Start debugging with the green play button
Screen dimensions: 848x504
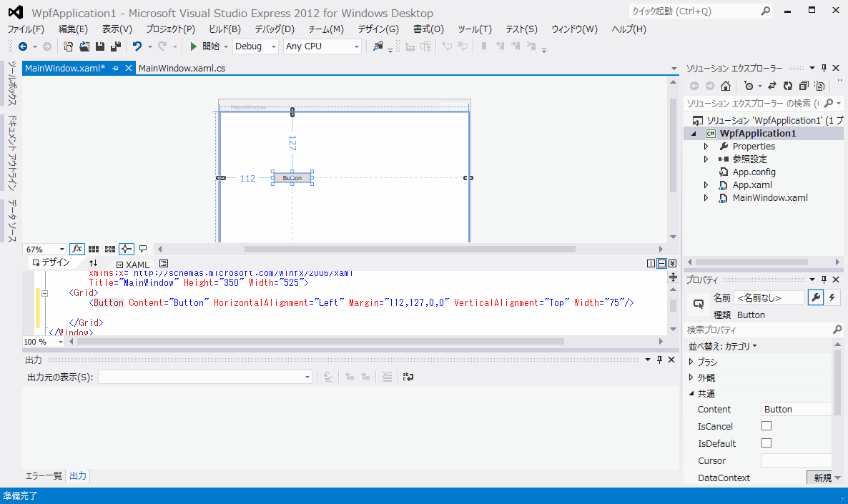tap(193, 46)
